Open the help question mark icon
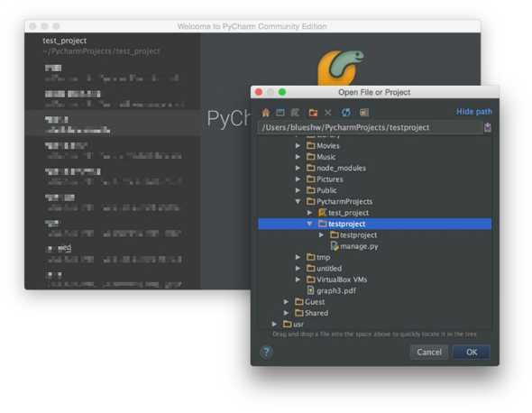The height and width of the screenshot is (413, 532). pos(266,352)
